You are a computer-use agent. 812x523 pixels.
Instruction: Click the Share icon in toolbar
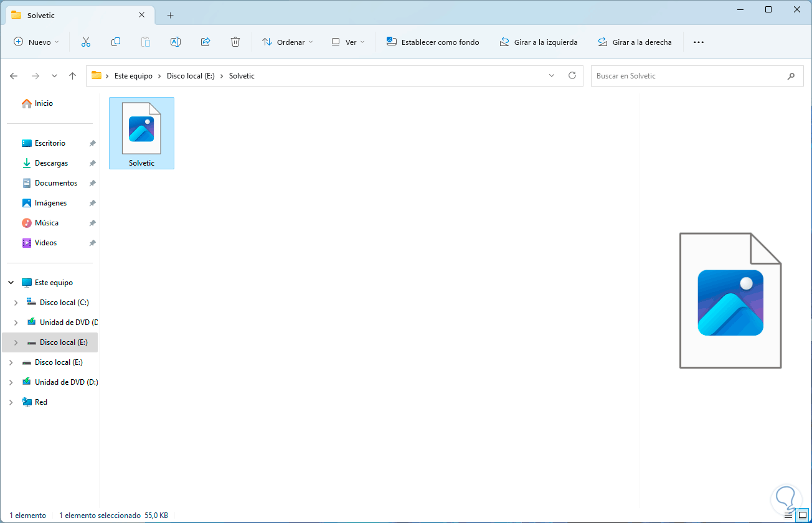(205, 42)
